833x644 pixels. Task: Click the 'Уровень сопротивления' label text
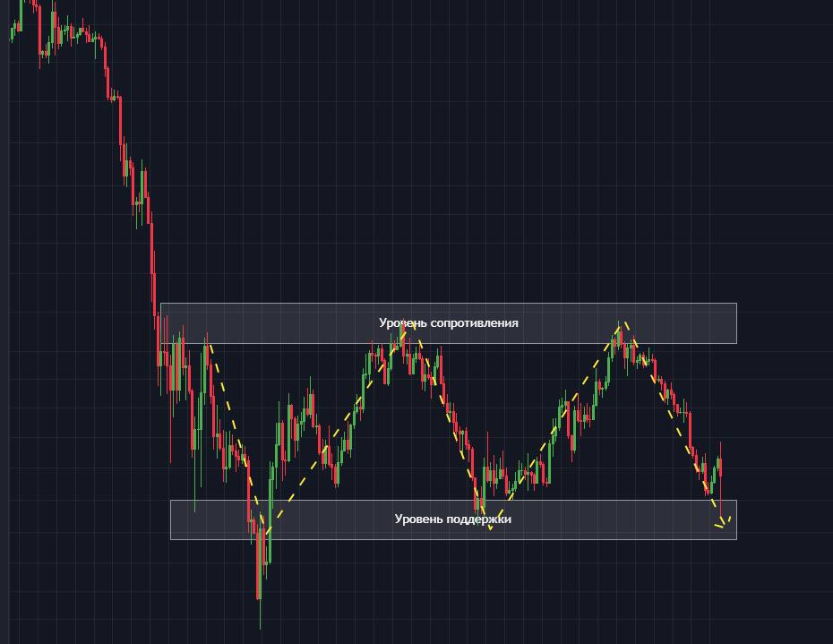pyautogui.click(x=448, y=322)
